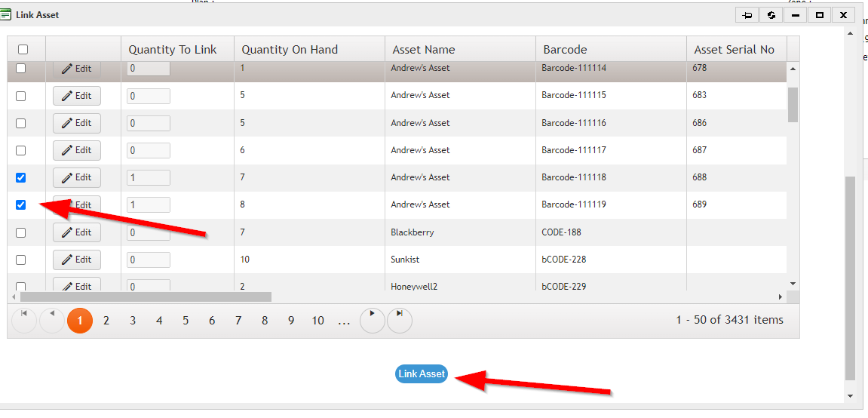Click the '1 - 50 of 3431 items' label
This screenshot has width=868, height=418.
tap(729, 320)
